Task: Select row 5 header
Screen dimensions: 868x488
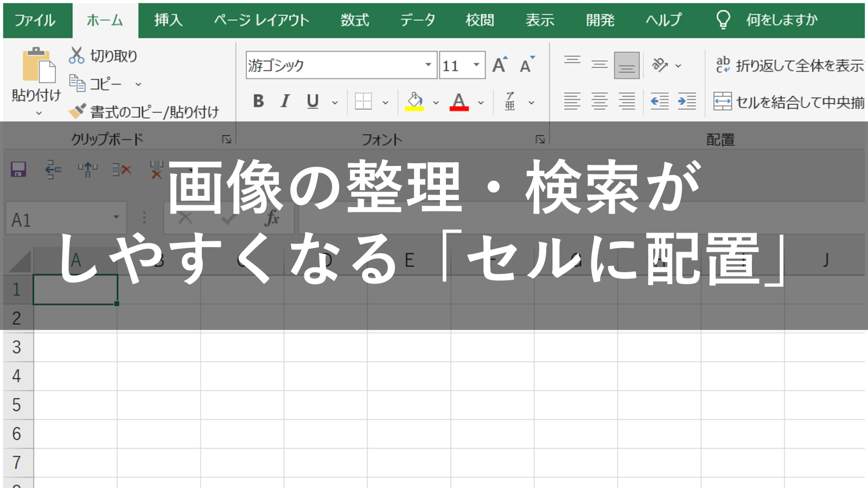Action: click(x=17, y=404)
